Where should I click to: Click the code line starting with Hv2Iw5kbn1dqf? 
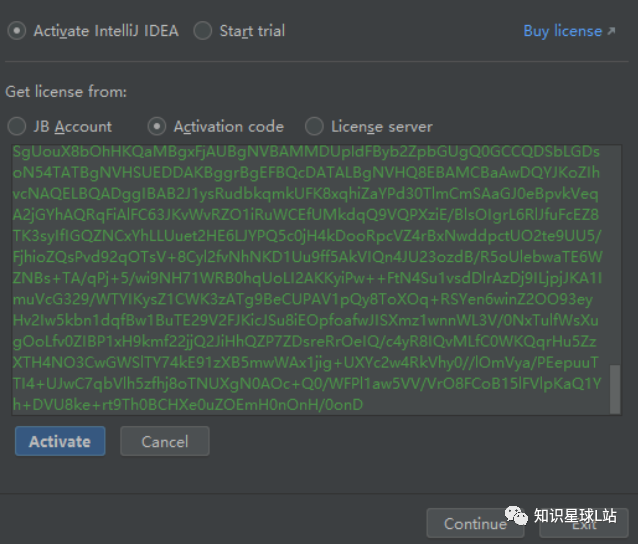pyautogui.click(x=306, y=321)
